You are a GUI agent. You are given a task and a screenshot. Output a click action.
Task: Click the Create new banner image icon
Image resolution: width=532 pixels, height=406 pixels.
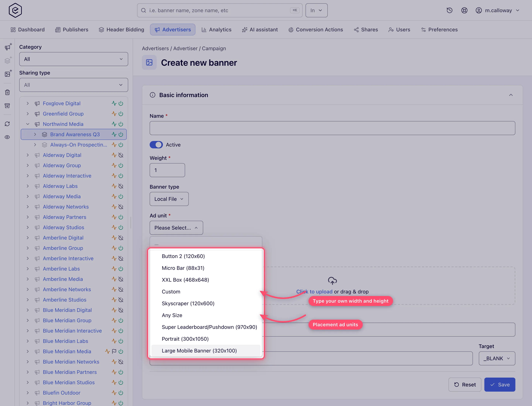(x=149, y=63)
